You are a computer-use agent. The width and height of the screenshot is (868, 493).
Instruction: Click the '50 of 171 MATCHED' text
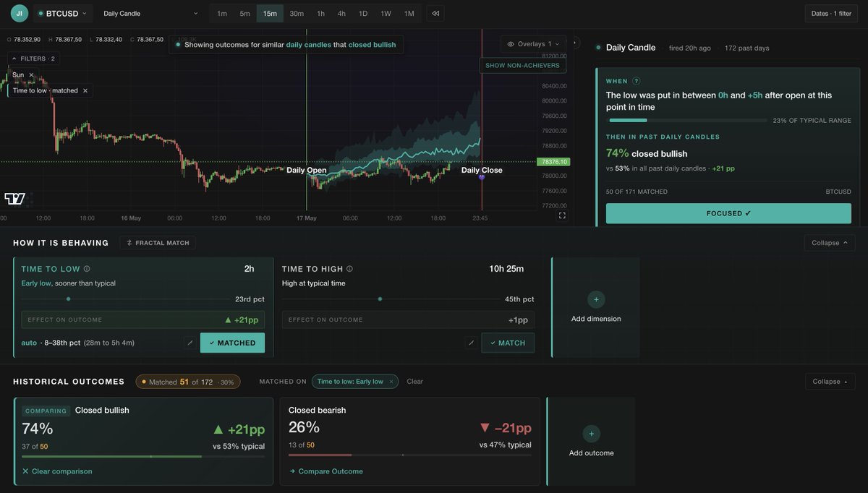click(x=637, y=192)
